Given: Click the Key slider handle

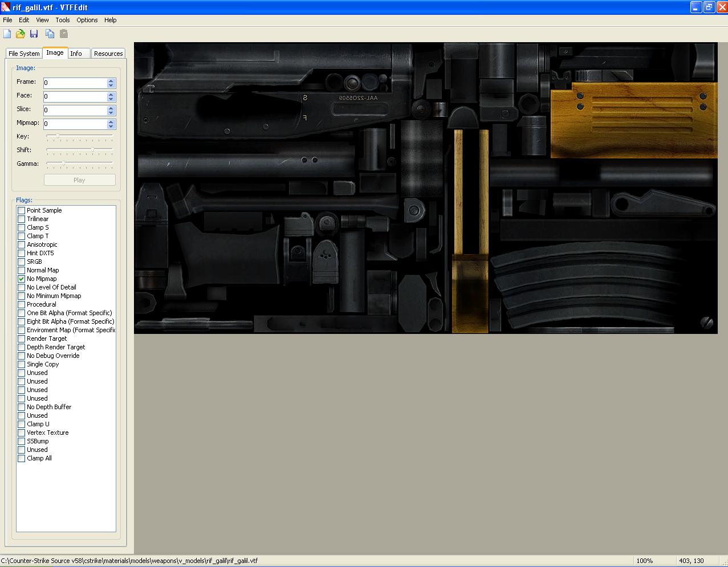Looking at the screenshot, I should tap(58, 136).
